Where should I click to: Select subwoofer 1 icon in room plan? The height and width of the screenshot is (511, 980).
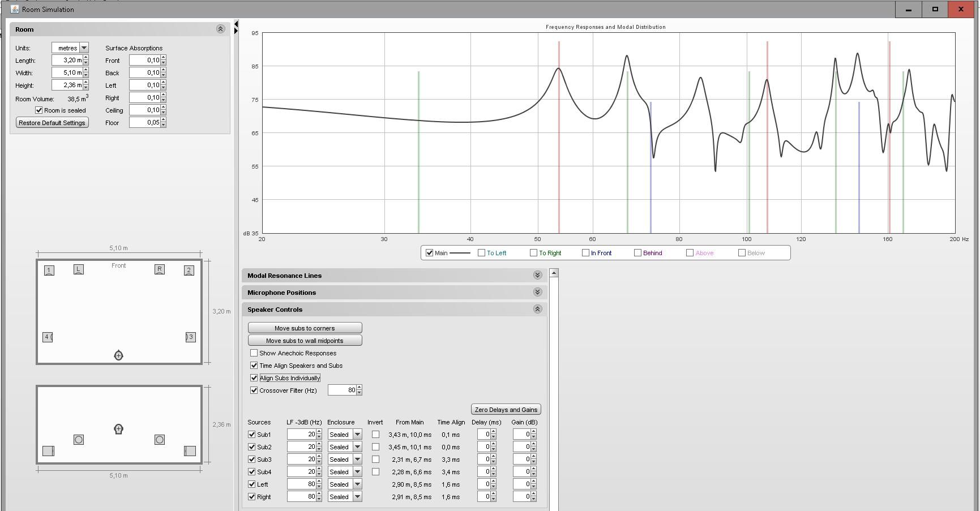click(49, 270)
